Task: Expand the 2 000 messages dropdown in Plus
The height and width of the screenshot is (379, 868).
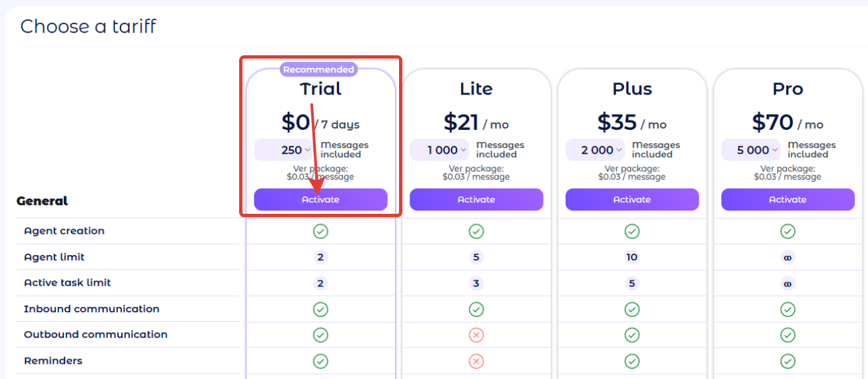Action: coord(595,150)
